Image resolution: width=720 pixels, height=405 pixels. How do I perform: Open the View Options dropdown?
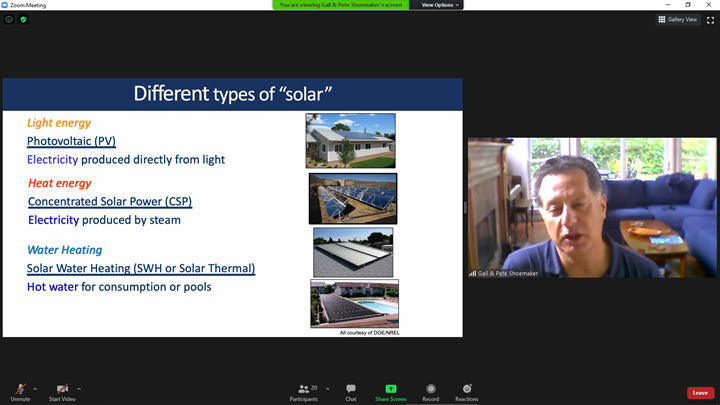coord(440,5)
